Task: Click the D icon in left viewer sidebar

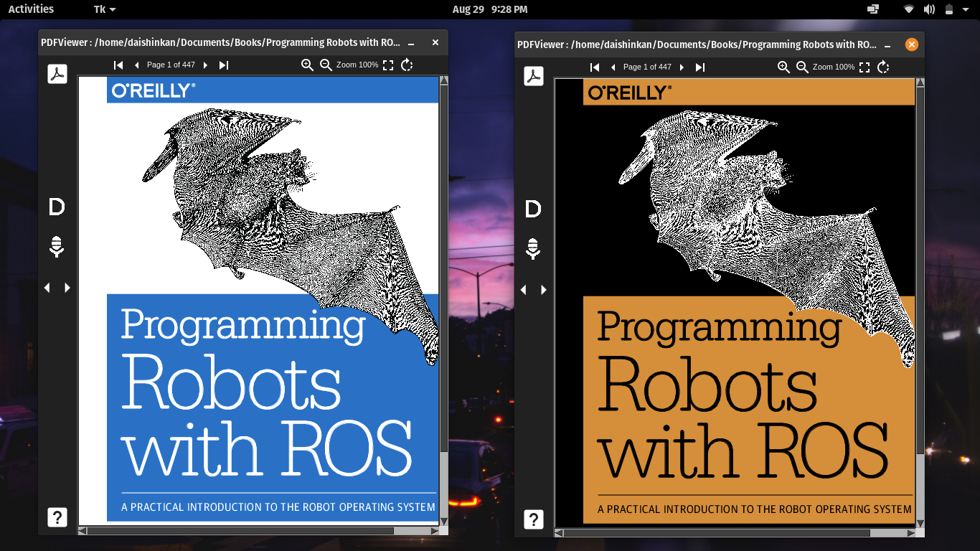Action: [57, 207]
